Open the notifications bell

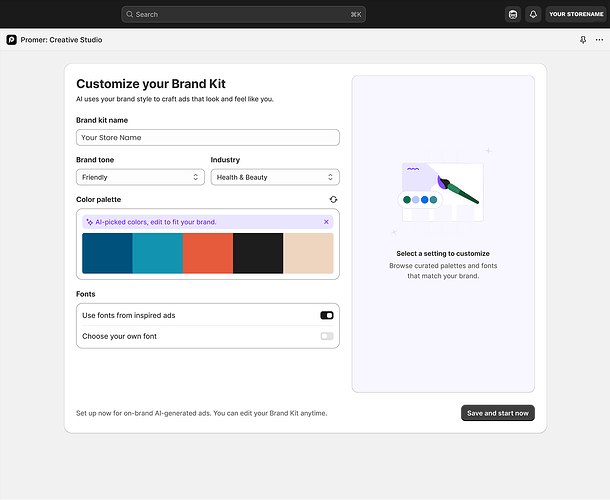[533, 14]
